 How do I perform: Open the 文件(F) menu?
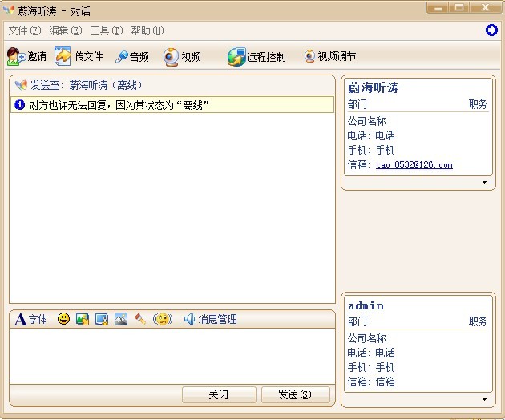click(x=25, y=30)
